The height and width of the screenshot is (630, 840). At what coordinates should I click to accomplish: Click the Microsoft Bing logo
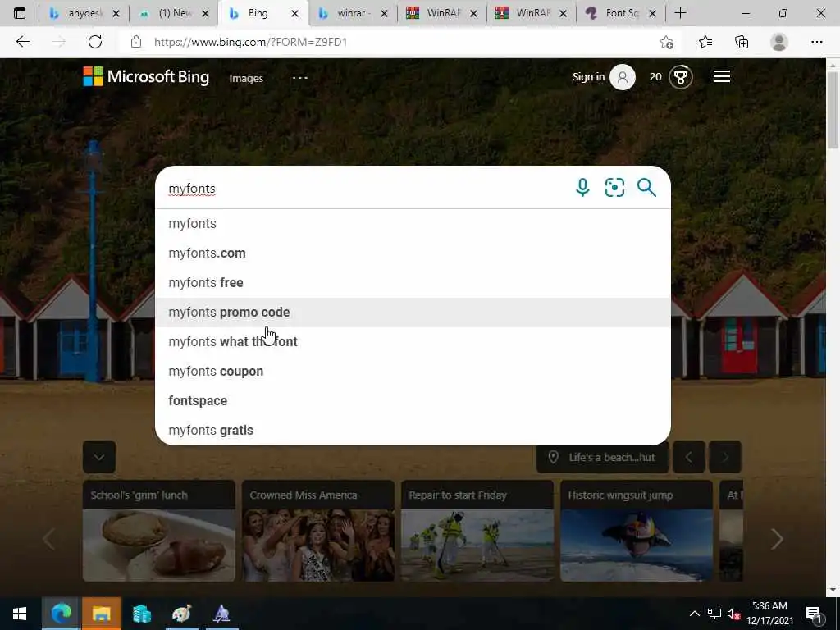point(146,76)
